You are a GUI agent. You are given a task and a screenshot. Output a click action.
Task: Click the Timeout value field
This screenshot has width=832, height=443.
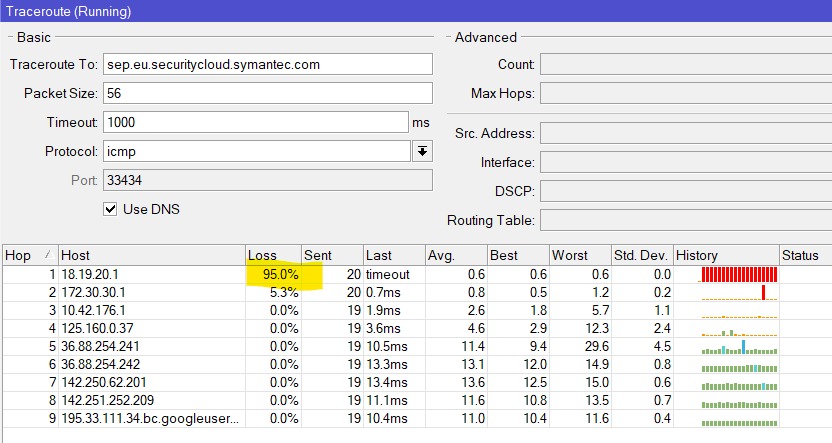[x=255, y=122]
